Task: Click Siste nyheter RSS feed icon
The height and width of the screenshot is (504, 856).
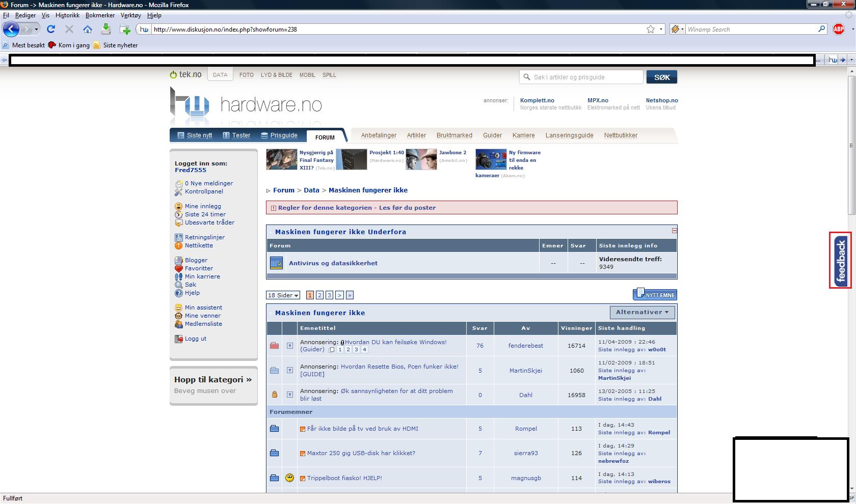Action: click(96, 45)
